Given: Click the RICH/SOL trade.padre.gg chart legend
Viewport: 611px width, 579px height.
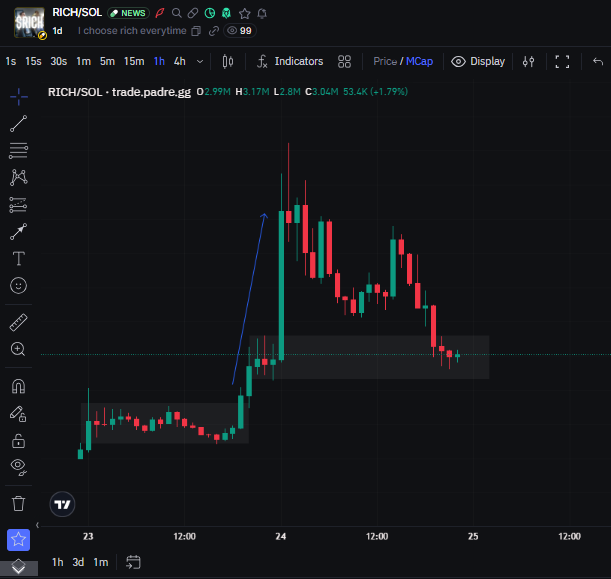Looking at the screenshot, I should pos(119,92).
